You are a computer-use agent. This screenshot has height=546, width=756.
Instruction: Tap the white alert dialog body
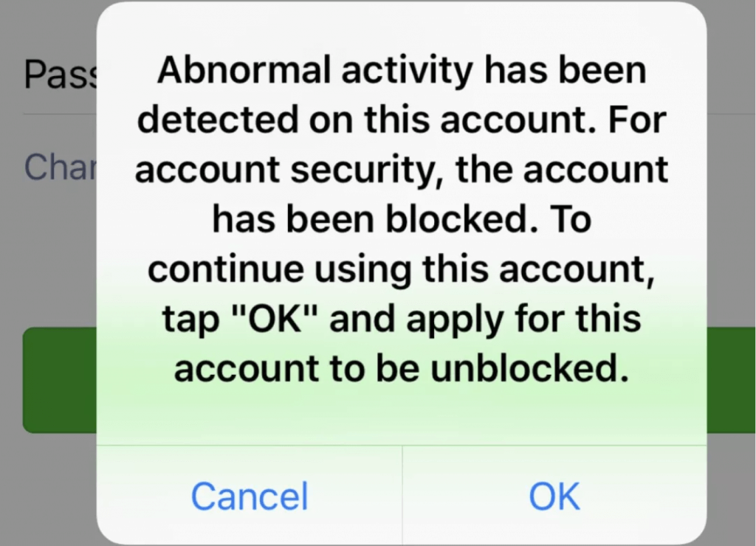click(402, 221)
